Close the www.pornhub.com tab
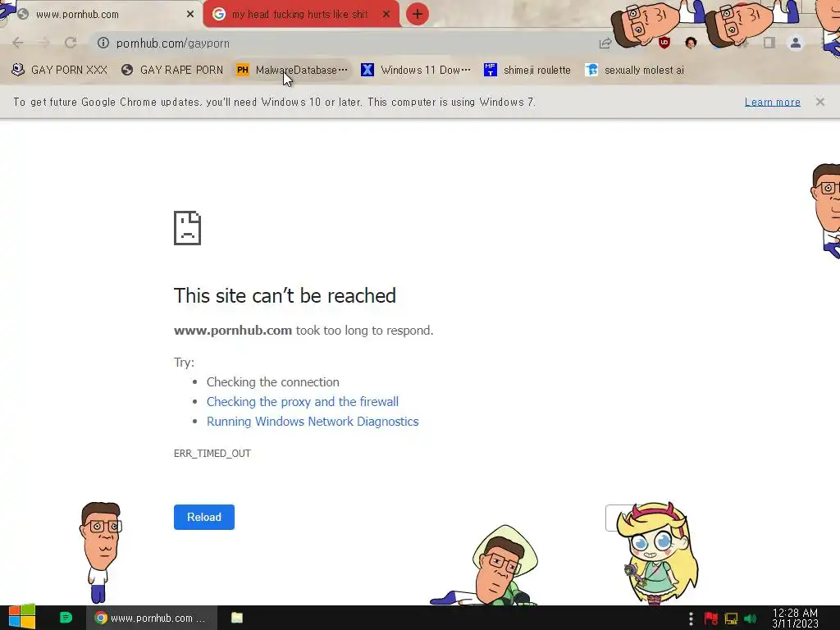 [190, 15]
